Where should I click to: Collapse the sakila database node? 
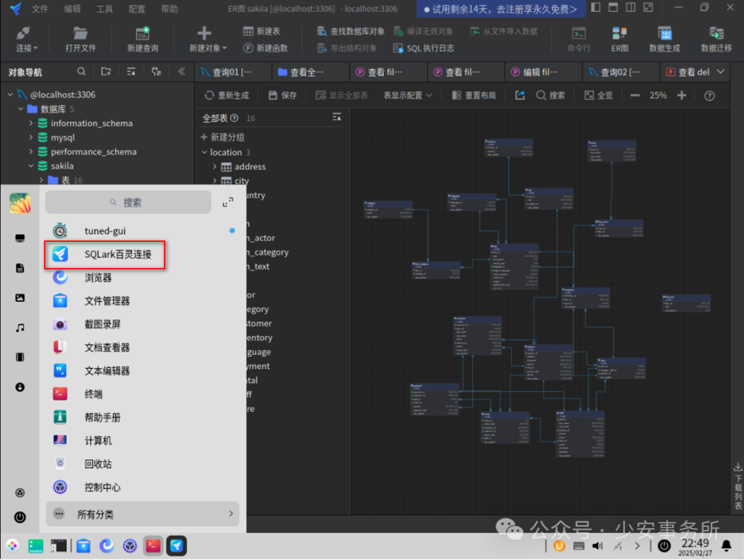pos(30,165)
